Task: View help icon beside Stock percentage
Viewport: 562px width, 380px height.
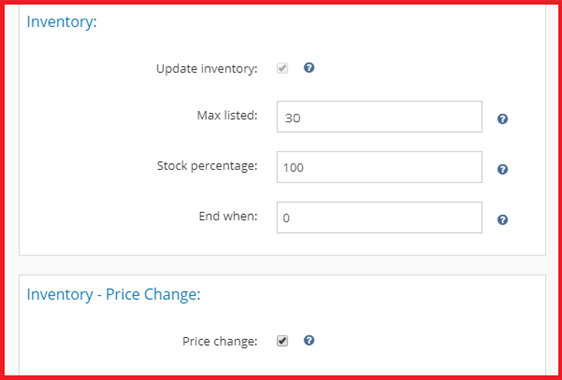Action: [503, 169]
